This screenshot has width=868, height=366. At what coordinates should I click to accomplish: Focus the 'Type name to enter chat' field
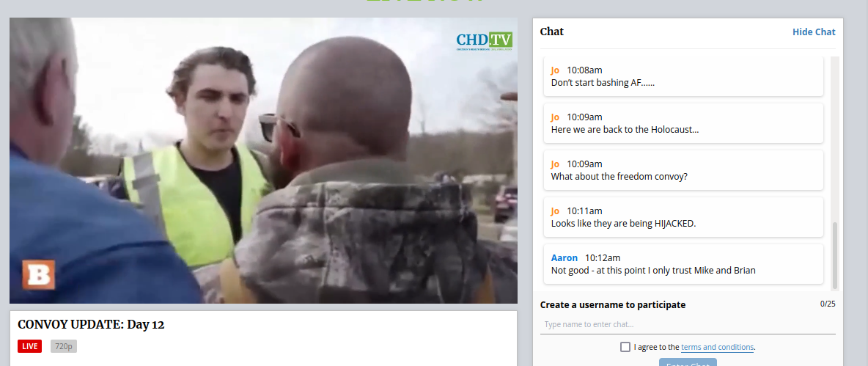(688, 324)
